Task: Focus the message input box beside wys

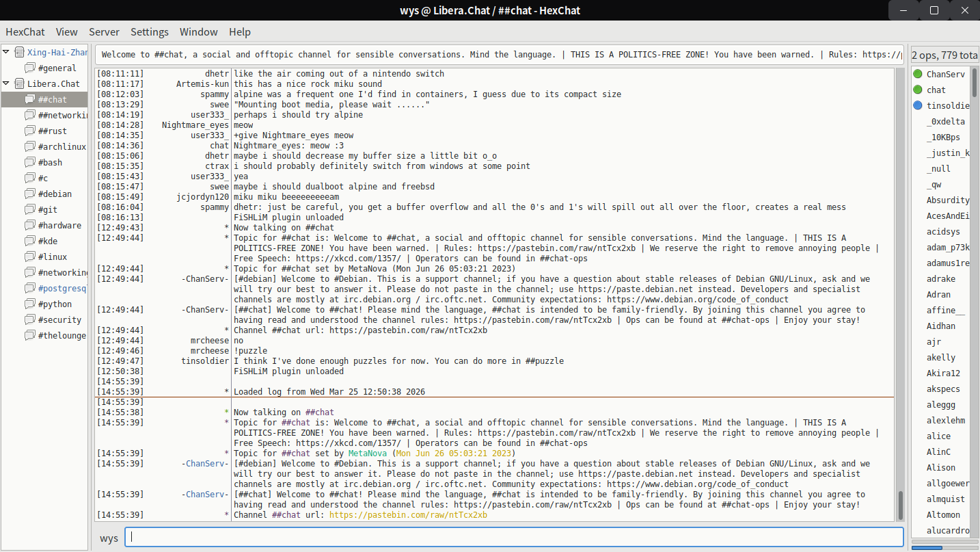Action: (x=514, y=537)
